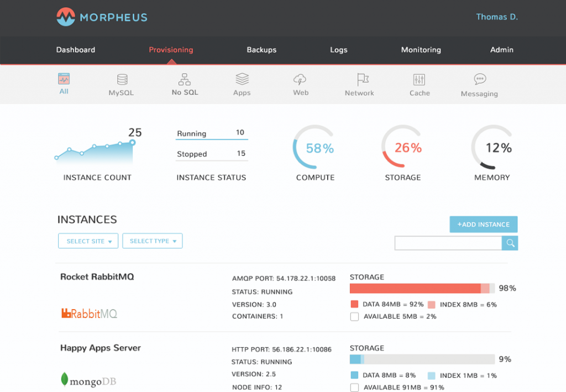Select the All category filter
Screen dimensions: 566x392
coord(64,79)
